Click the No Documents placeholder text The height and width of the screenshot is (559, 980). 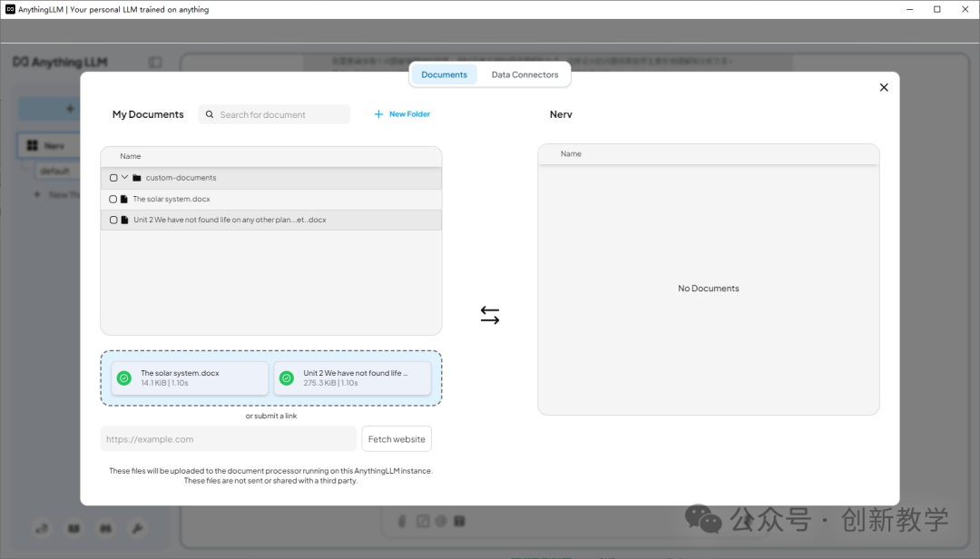pyautogui.click(x=708, y=289)
